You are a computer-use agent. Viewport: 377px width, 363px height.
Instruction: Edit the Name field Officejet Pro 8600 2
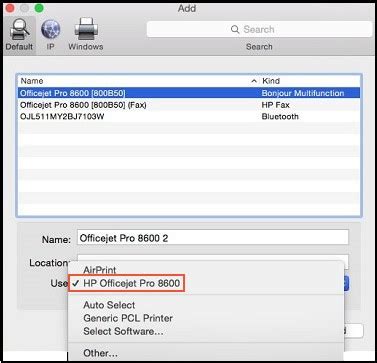point(213,238)
